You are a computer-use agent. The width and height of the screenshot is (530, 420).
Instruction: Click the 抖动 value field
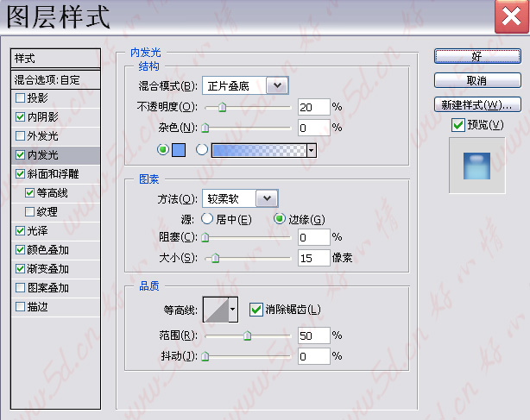coord(313,356)
